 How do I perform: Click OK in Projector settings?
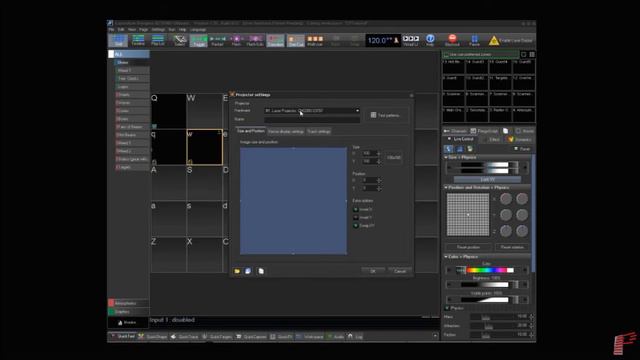373,271
